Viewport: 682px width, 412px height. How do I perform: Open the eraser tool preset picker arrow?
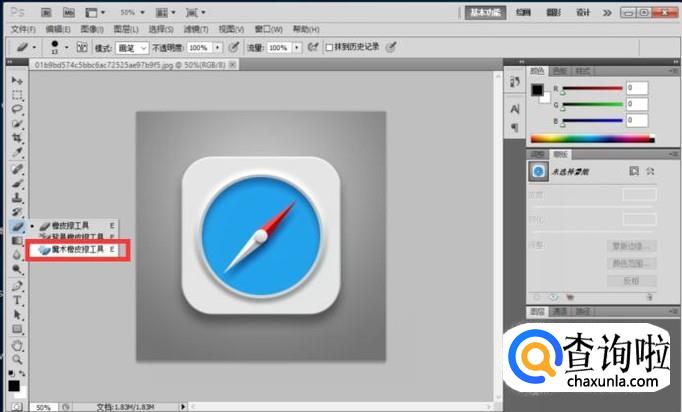pyautogui.click(x=34, y=47)
